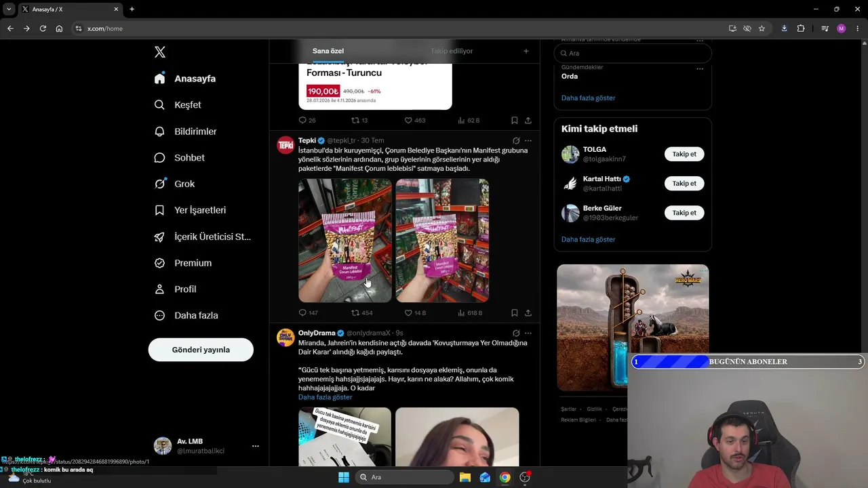Open Grok actions on the OnlyDrama post

point(516,333)
